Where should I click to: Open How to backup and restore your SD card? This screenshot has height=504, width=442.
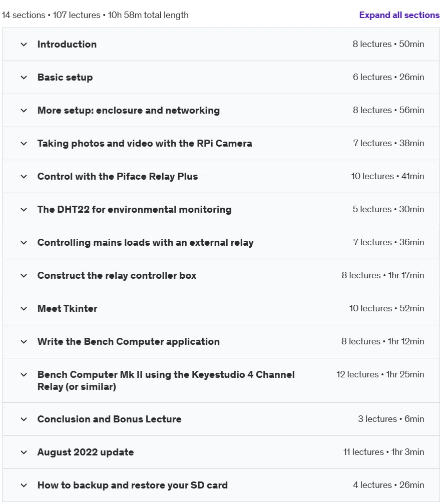133,485
